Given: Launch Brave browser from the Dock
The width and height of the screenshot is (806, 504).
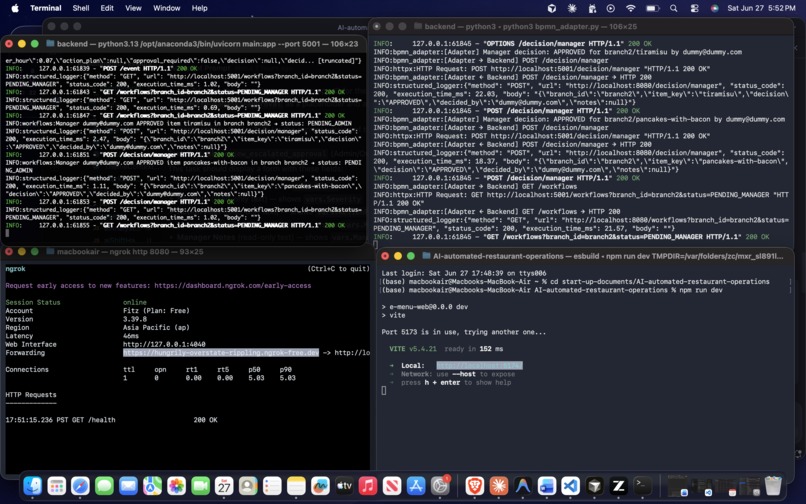Looking at the screenshot, I should point(474,485).
